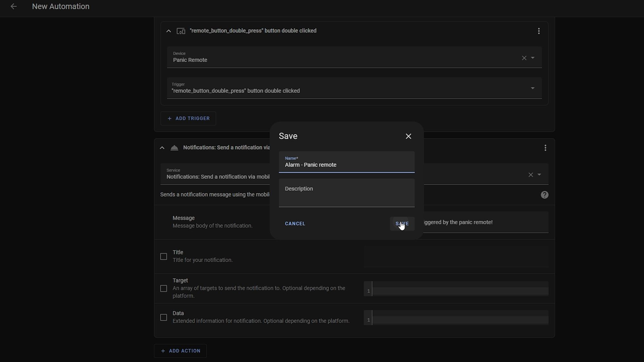644x362 pixels.
Task: Click the Add Trigger button
Action: (188, 118)
